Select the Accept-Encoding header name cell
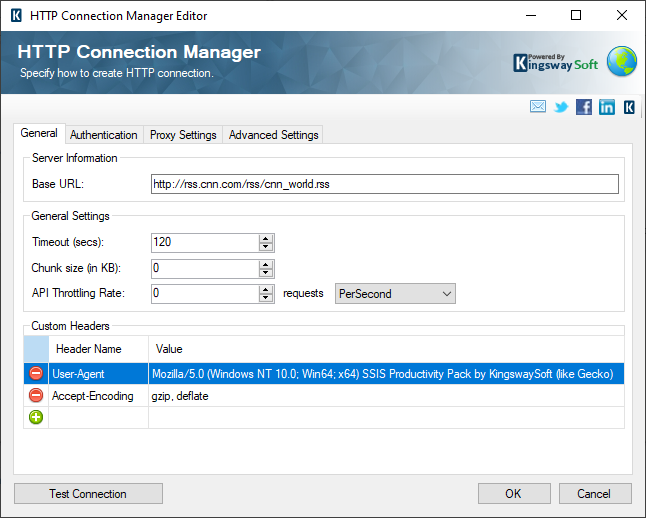 click(x=98, y=396)
